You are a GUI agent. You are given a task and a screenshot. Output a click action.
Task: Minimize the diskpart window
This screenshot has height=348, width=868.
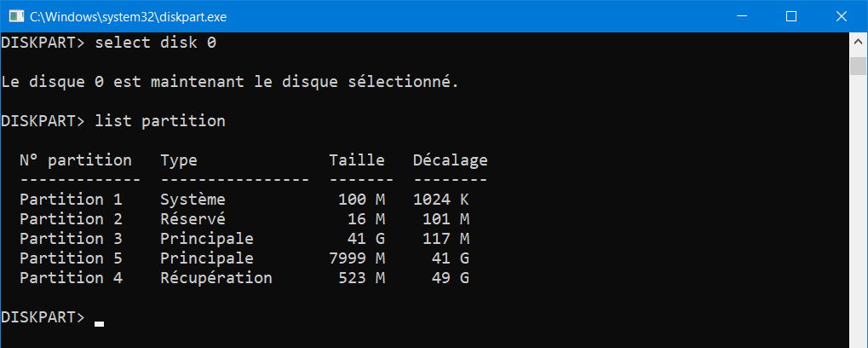[742, 16]
